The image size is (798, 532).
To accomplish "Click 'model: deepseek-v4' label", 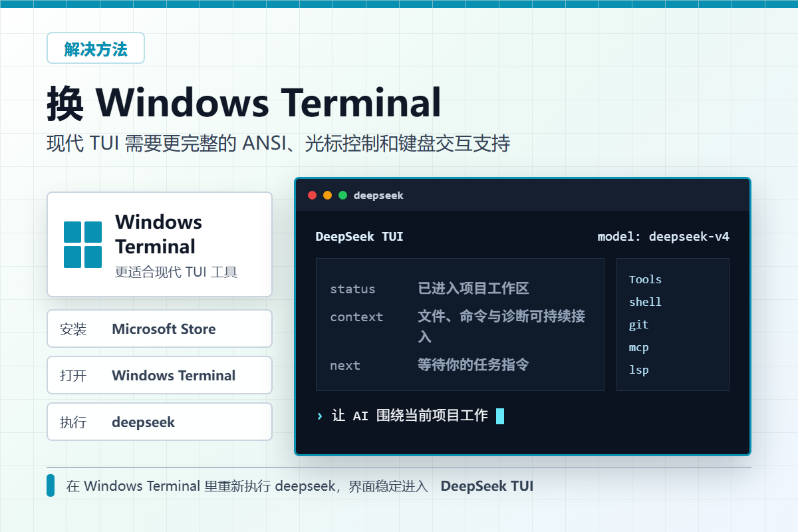I will point(663,237).
